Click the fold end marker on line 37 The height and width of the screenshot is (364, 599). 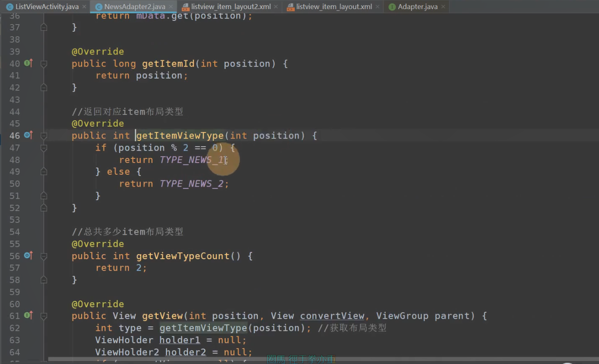pos(44,27)
